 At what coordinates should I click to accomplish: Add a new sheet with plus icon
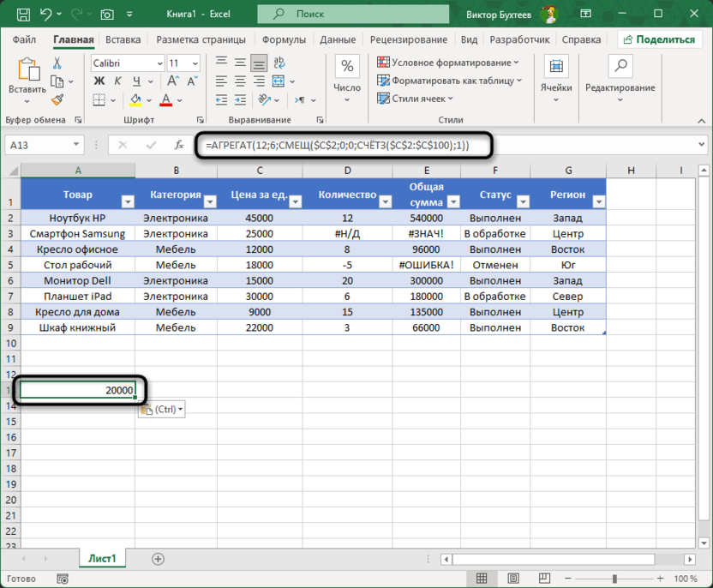pos(158,559)
